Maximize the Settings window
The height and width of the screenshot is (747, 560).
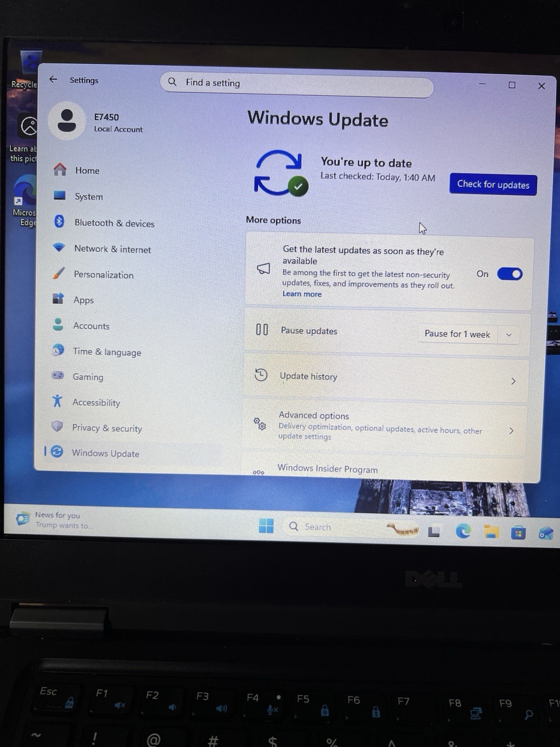tap(512, 85)
